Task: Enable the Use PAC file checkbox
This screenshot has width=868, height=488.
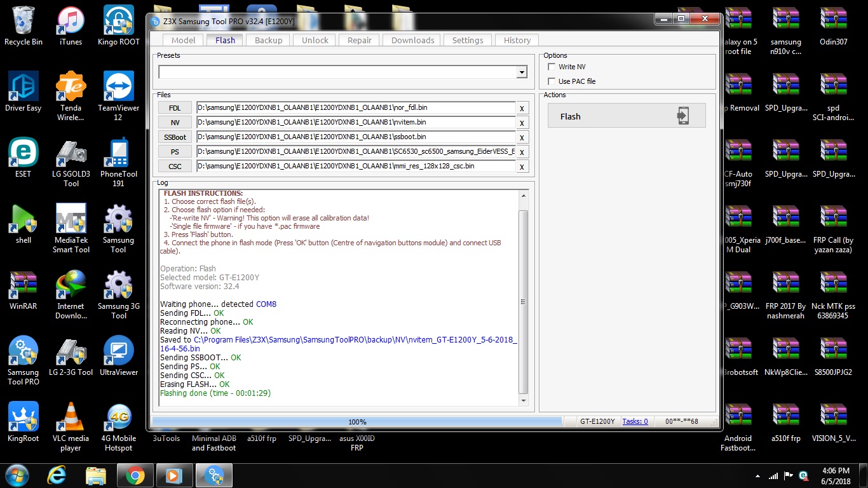Action: (552, 81)
